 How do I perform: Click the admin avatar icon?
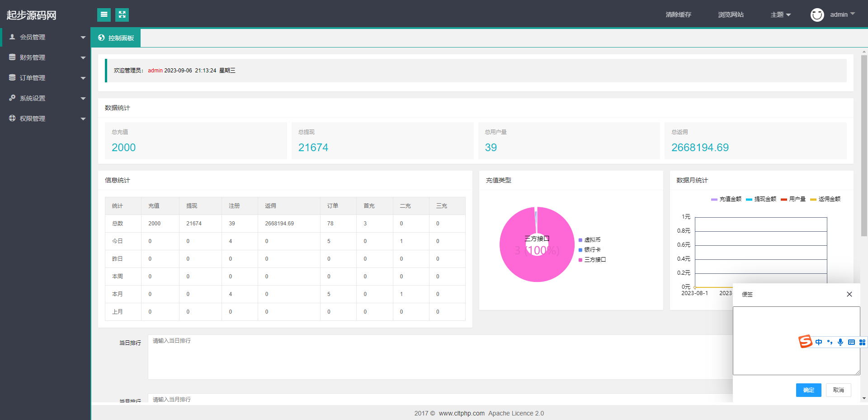pos(817,15)
